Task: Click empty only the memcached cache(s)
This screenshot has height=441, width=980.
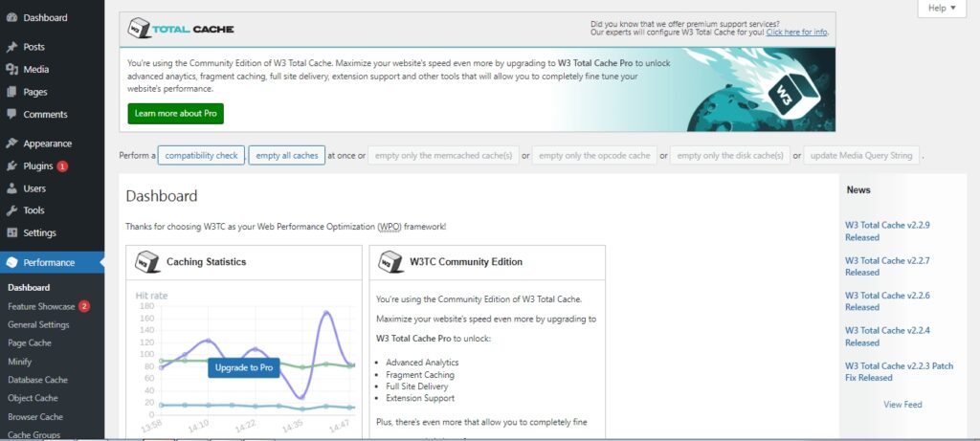Action: point(444,156)
